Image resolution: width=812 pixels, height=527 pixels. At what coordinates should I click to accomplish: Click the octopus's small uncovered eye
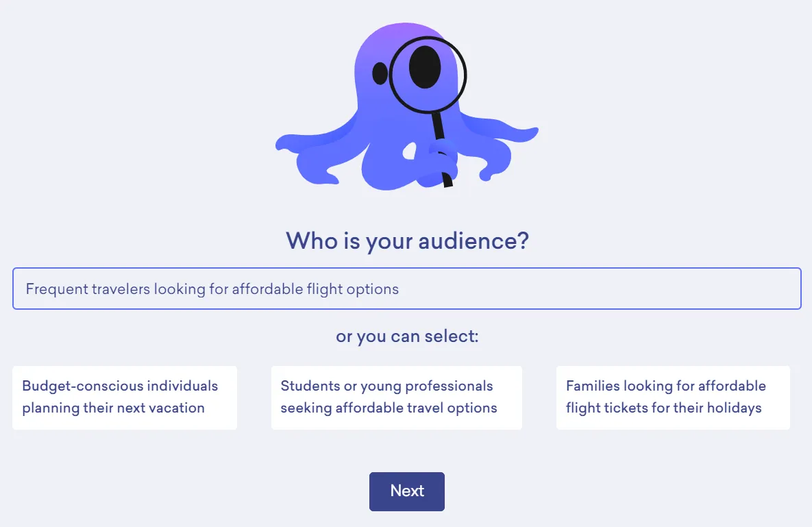tap(380, 73)
